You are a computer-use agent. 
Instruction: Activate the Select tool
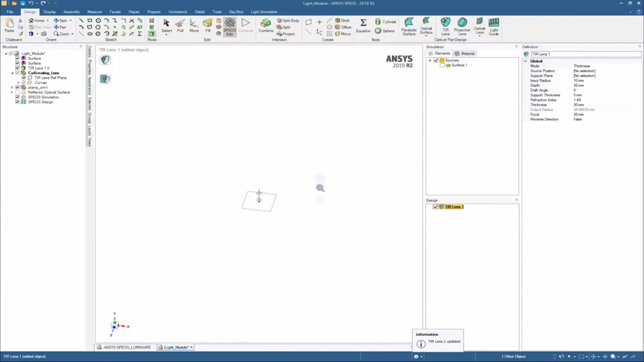166,25
